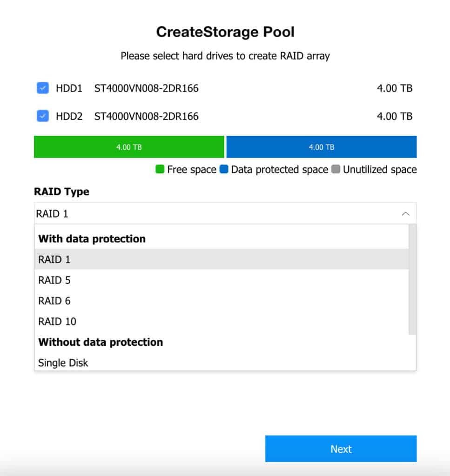Click the Without data protection section header
The height and width of the screenshot is (476, 450).
click(x=100, y=342)
